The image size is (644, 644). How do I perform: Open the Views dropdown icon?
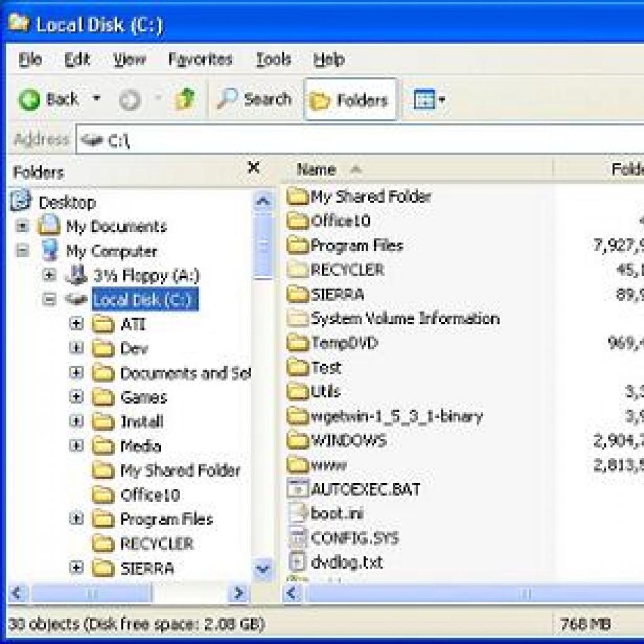coord(429,99)
